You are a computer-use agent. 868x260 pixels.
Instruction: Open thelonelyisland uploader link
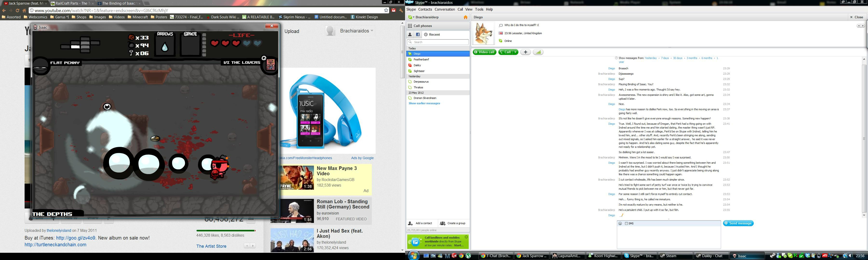[x=59, y=230]
